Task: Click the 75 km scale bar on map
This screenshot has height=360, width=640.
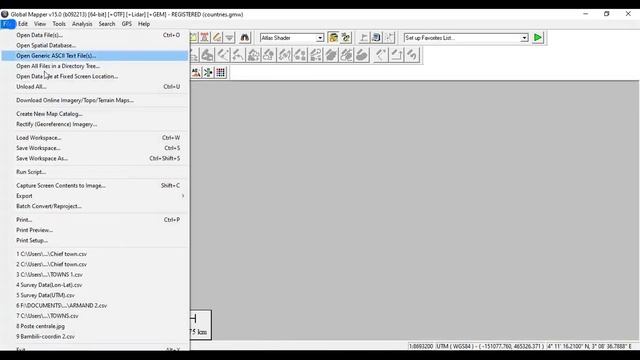Action: click(201, 325)
